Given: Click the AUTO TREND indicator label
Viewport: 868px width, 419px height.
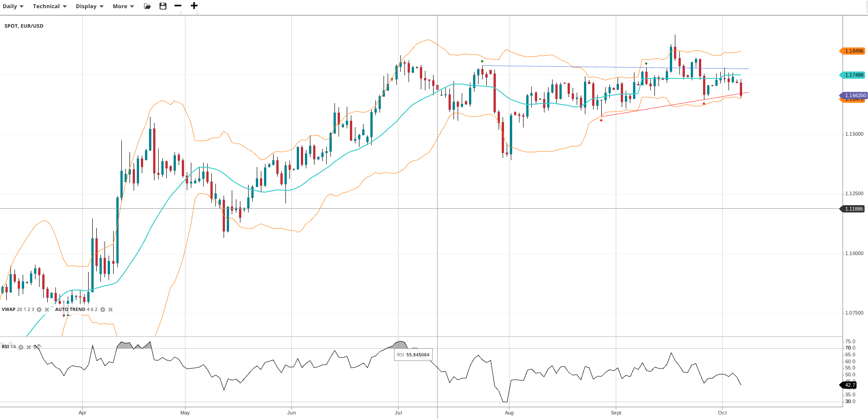Looking at the screenshot, I should (70, 310).
